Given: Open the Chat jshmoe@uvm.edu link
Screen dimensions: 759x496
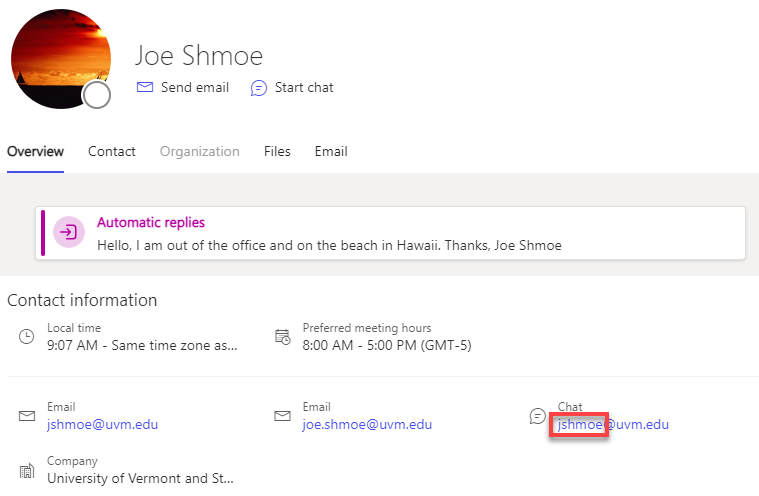Looking at the screenshot, I should pos(613,424).
